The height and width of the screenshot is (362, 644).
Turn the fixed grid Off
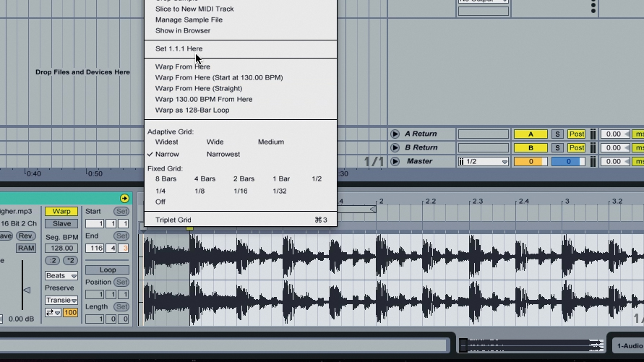160,202
